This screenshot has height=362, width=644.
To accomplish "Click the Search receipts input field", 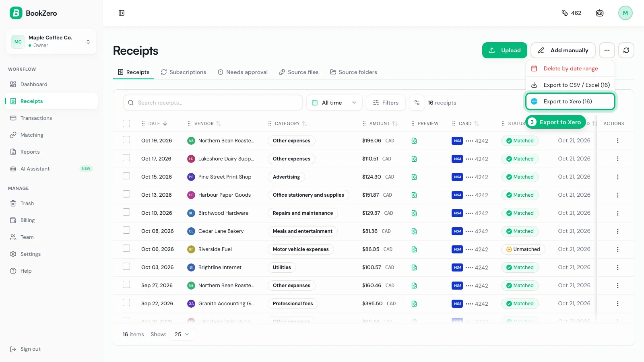I will [213, 103].
